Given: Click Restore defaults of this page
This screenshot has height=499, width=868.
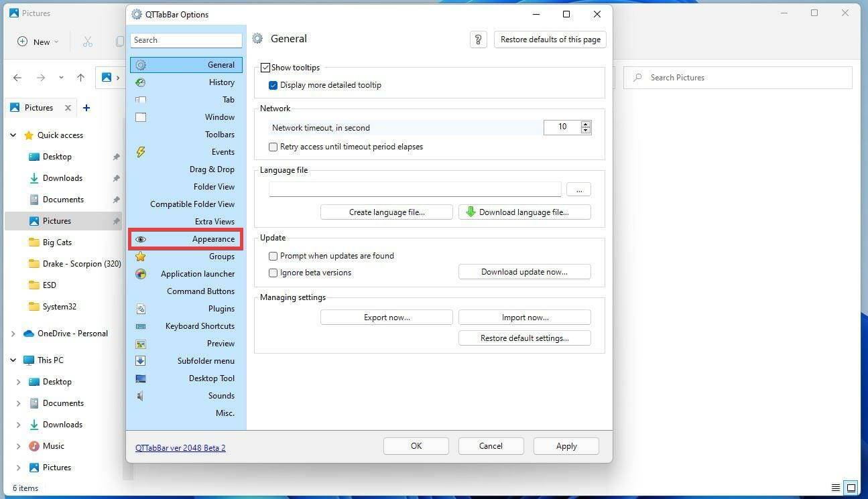Looking at the screenshot, I should [550, 40].
